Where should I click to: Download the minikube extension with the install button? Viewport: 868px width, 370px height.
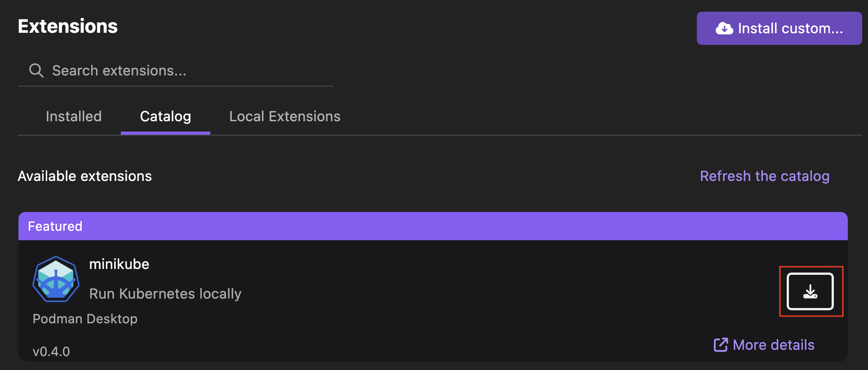[x=810, y=291]
